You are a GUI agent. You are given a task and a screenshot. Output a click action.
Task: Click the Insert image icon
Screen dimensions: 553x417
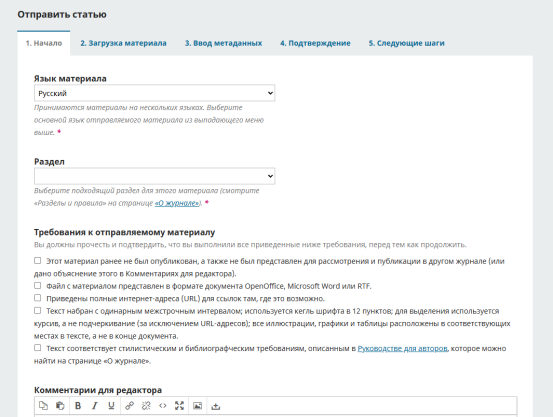[x=198, y=406]
